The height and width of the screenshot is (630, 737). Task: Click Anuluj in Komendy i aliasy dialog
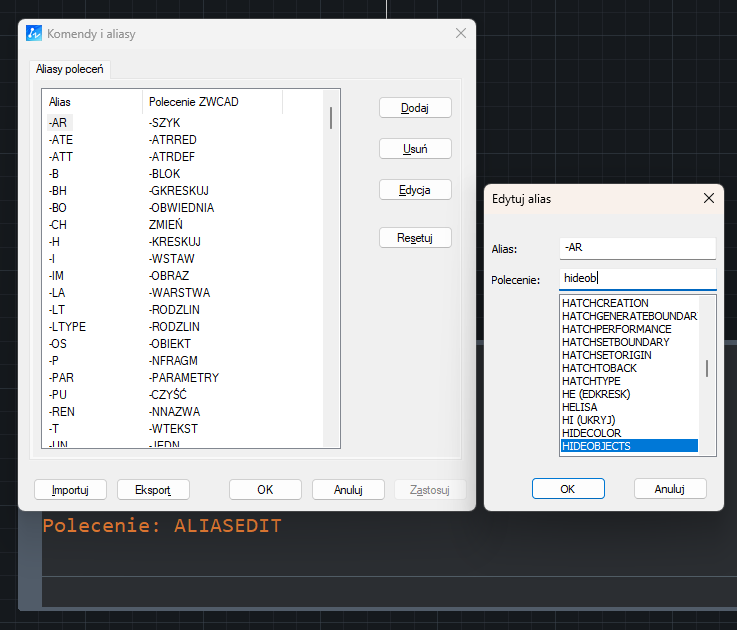(x=348, y=490)
